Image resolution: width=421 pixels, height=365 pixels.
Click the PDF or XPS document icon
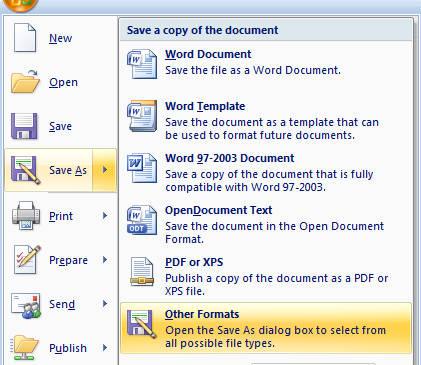[142, 272]
